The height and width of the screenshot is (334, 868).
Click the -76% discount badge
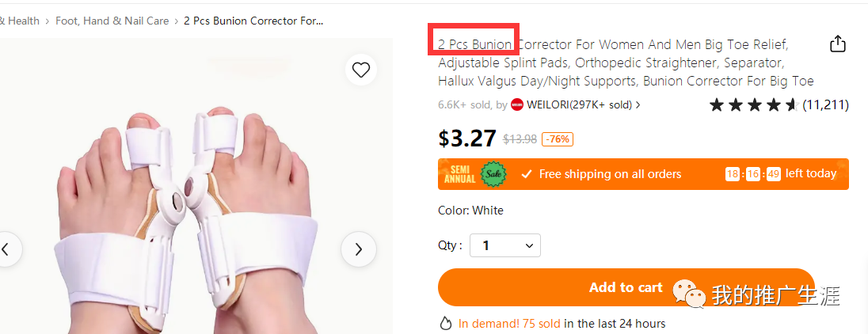pos(558,139)
